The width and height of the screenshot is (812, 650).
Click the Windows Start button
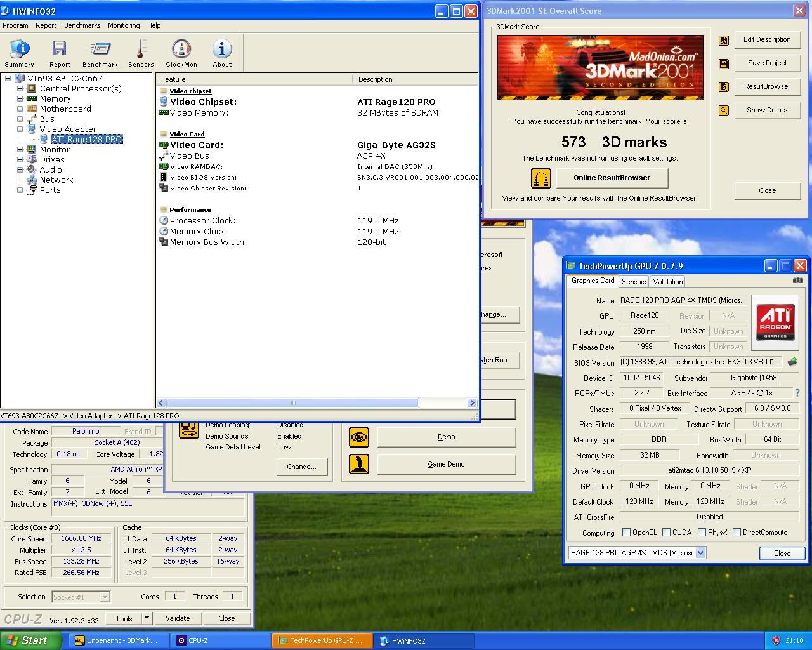31,640
